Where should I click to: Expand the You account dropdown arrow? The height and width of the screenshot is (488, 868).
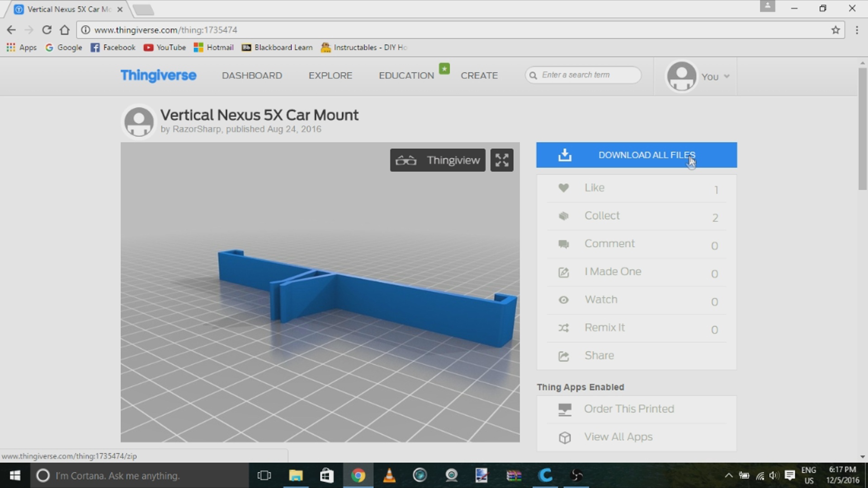tap(726, 76)
